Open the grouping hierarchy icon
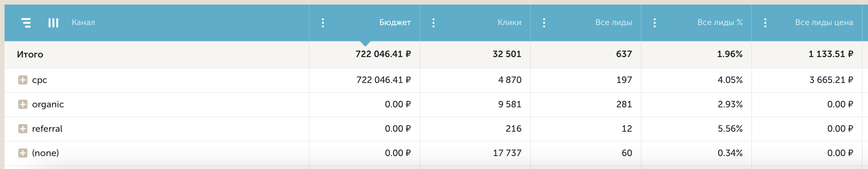Image resolution: width=868 pixels, height=169 pixels. pyautogui.click(x=26, y=23)
